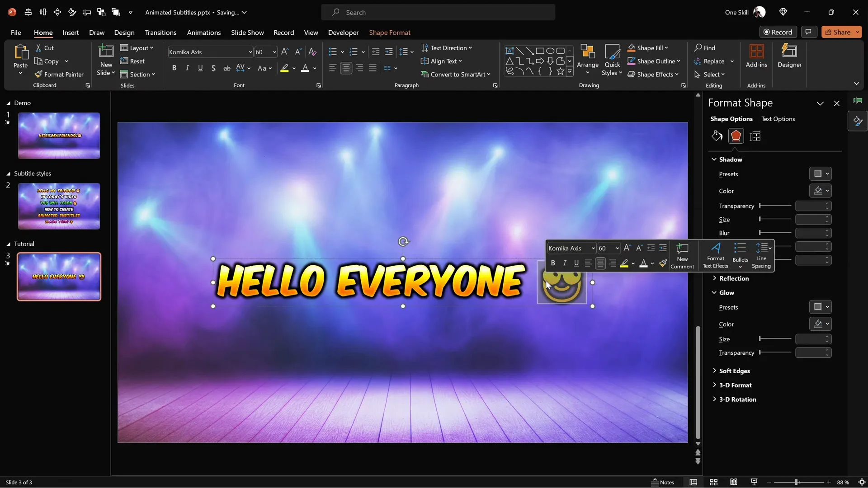Toggle Italic in the floating mini toolbar
This screenshot has height=488, width=868.
pyautogui.click(x=564, y=263)
